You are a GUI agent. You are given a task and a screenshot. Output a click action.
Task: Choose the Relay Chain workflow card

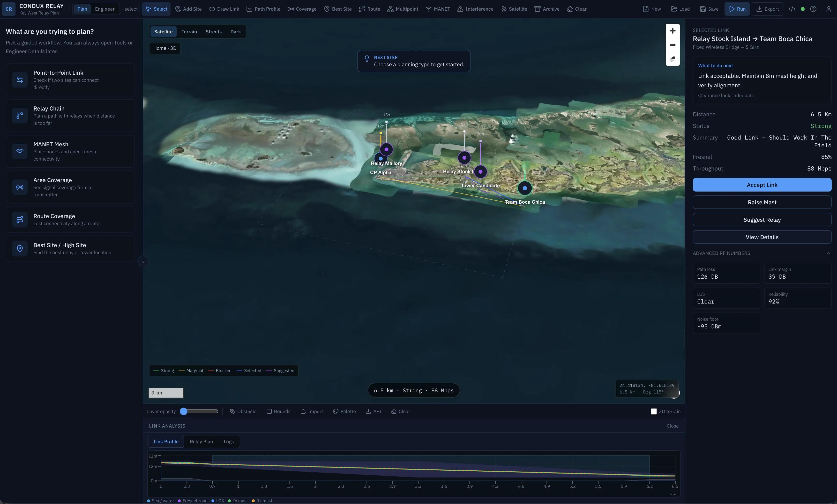coord(70,115)
